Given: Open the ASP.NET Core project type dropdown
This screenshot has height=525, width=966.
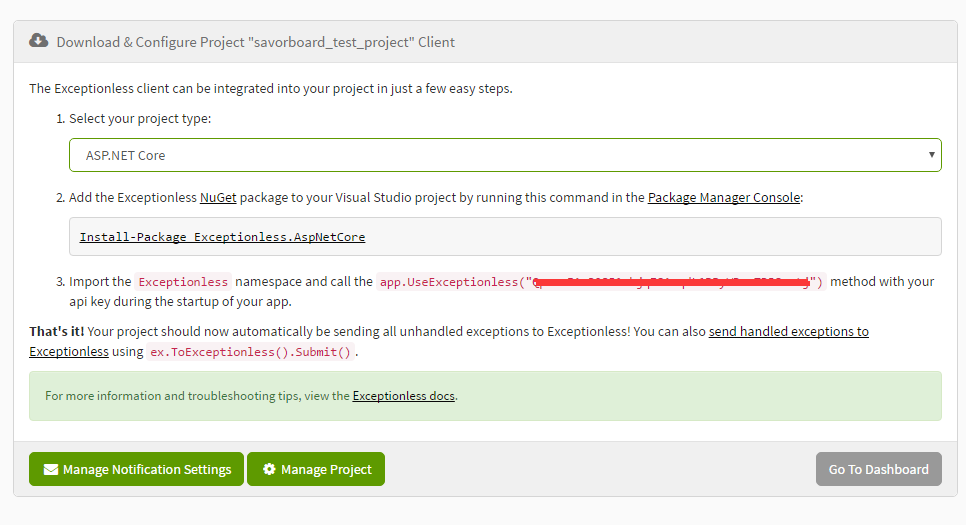Looking at the screenshot, I should pyautogui.click(x=505, y=155).
